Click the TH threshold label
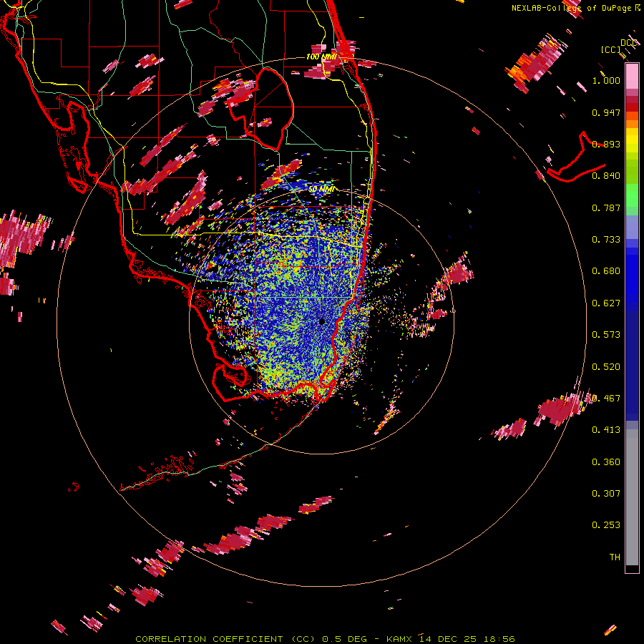The image size is (644, 644). 615,557
